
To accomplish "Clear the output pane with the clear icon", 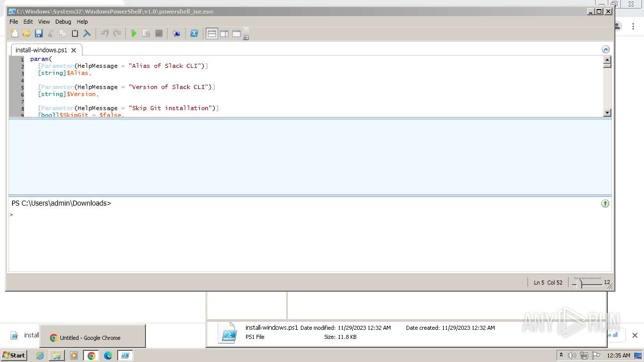I will click(x=87, y=34).
